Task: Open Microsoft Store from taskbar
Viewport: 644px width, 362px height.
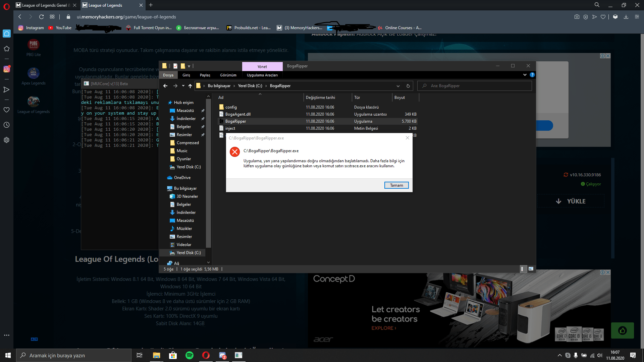Action: click(x=173, y=355)
